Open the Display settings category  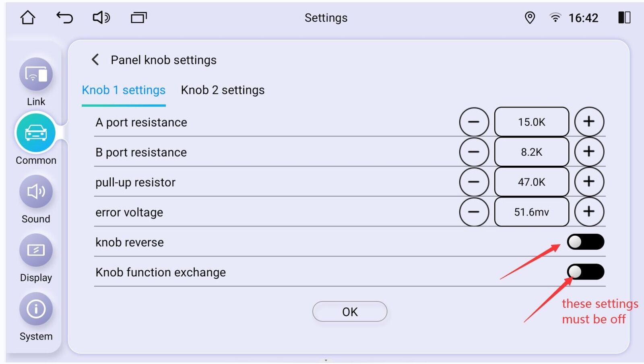(36, 251)
